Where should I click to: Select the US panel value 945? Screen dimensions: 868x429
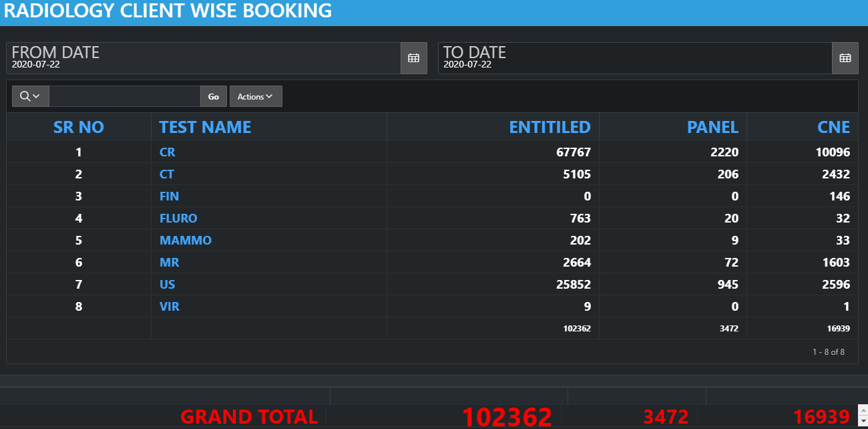coord(728,285)
